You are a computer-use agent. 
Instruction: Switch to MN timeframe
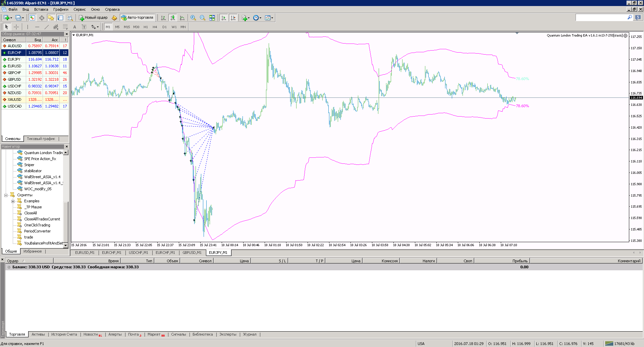click(183, 27)
